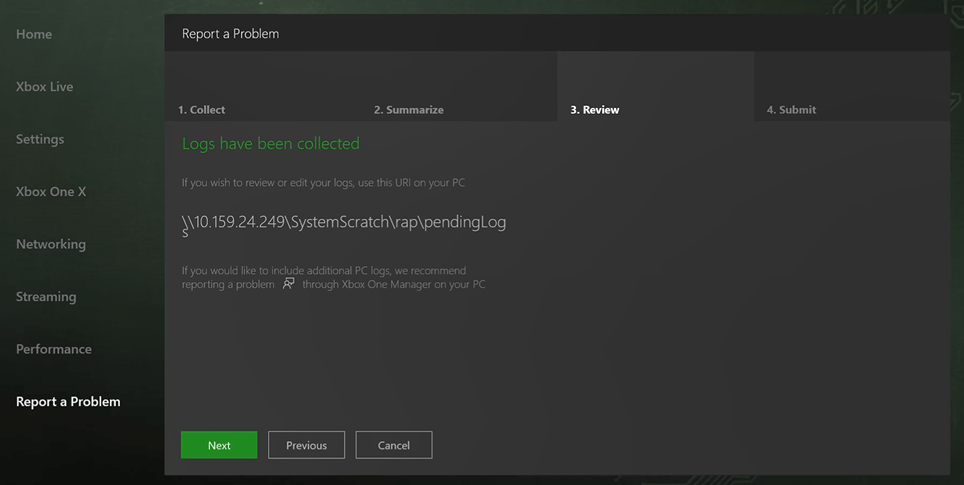Click the 'Report a Problem' dialog title
This screenshot has width=964, height=485.
(x=231, y=34)
